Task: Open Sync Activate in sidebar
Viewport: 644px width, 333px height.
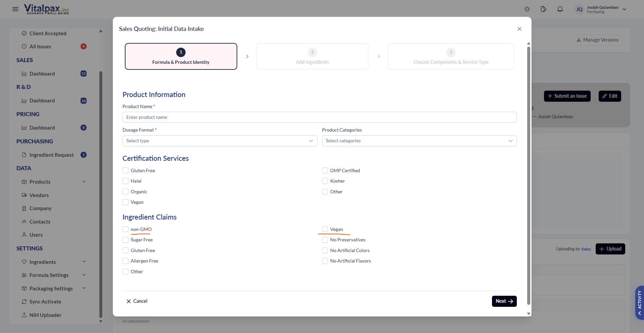Action: coord(45,301)
